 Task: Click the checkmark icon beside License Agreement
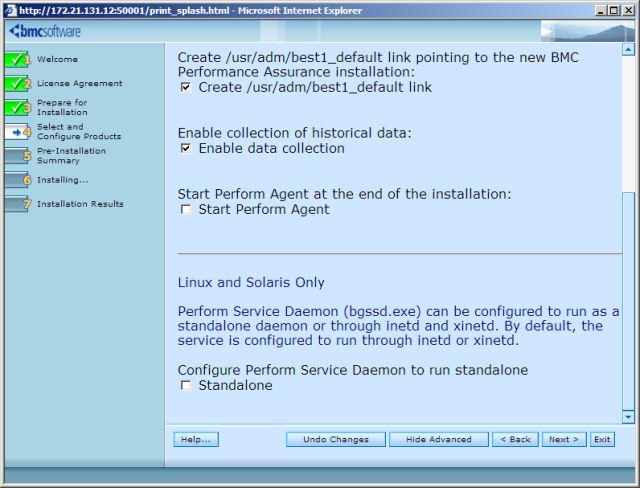coord(18,84)
